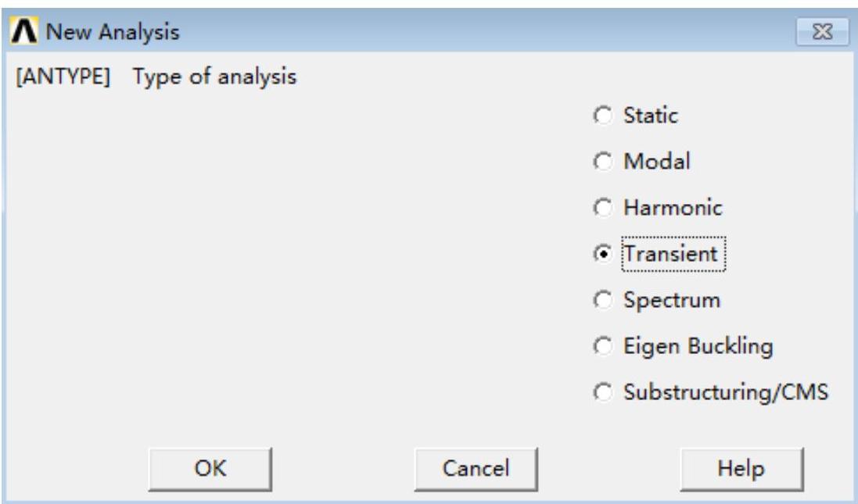Confirm with the OK button

[x=211, y=468]
